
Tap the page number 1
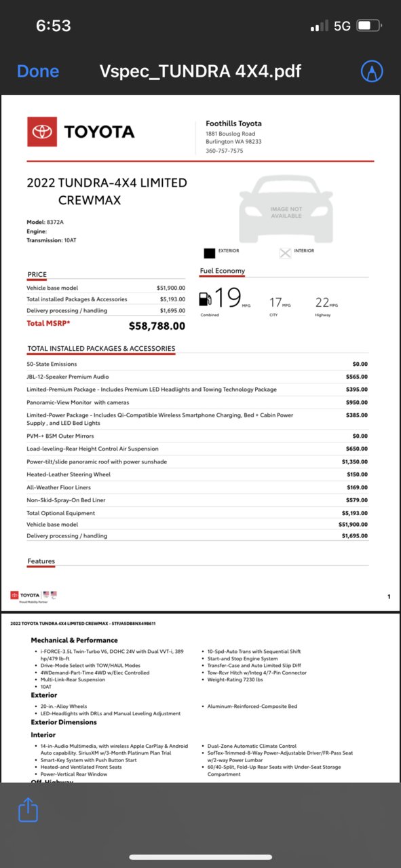389,597
